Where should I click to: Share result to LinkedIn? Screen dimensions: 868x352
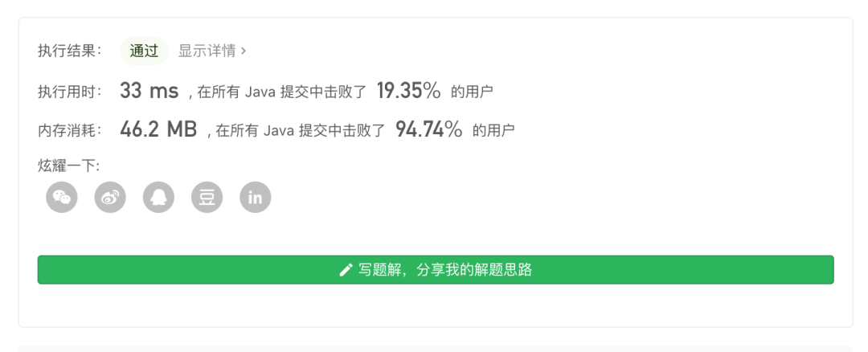256,197
